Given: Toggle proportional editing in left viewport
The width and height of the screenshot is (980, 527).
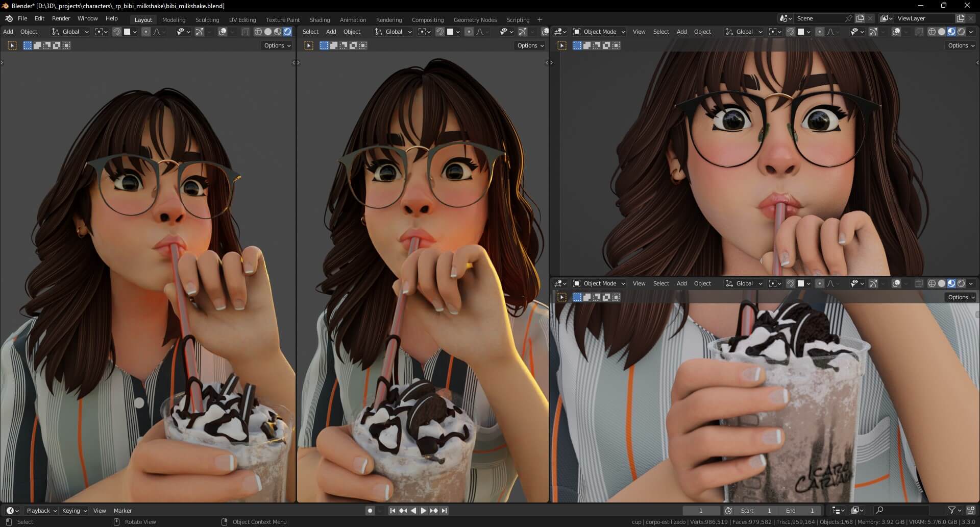Looking at the screenshot, I should (146, 32).
